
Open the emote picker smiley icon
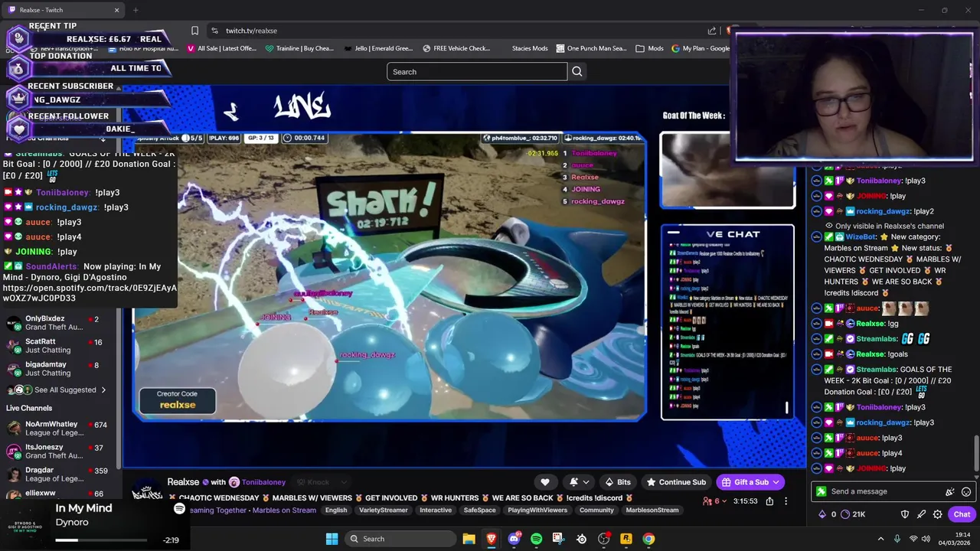966,492
